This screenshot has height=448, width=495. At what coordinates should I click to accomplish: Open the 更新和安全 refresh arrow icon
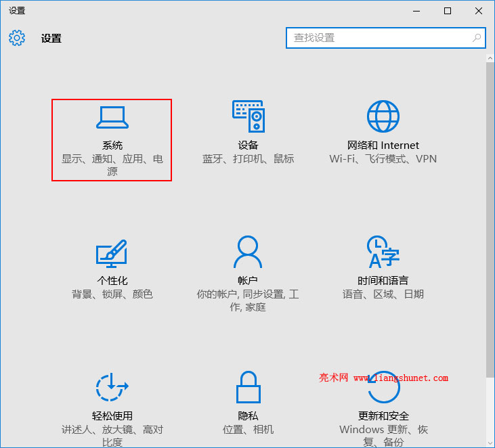(x=383, y=387)
